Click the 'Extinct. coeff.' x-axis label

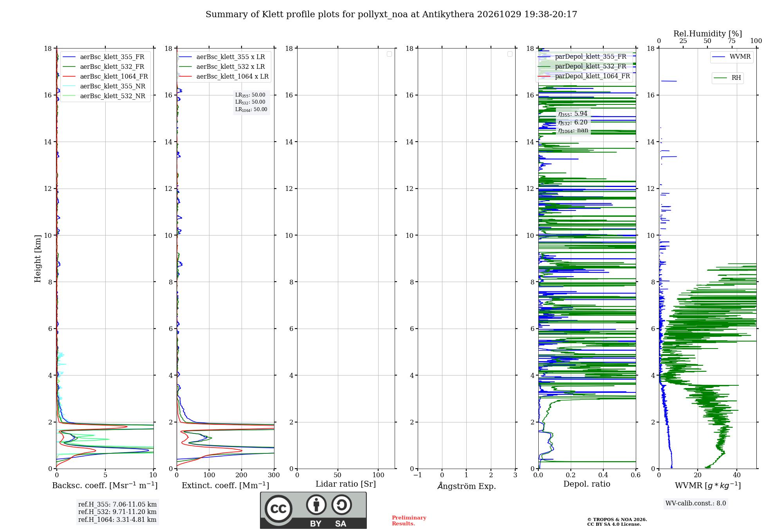[x=226, y=485]
